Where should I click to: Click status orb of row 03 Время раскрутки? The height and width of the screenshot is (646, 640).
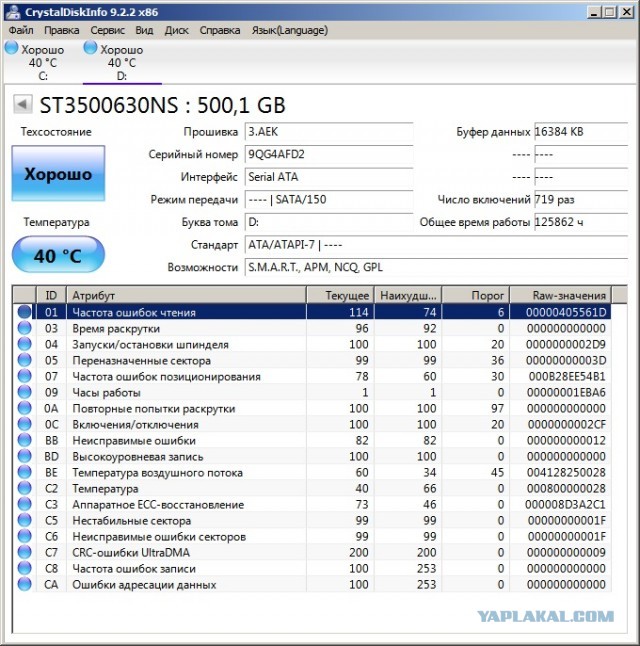click(x=24, y=328)
